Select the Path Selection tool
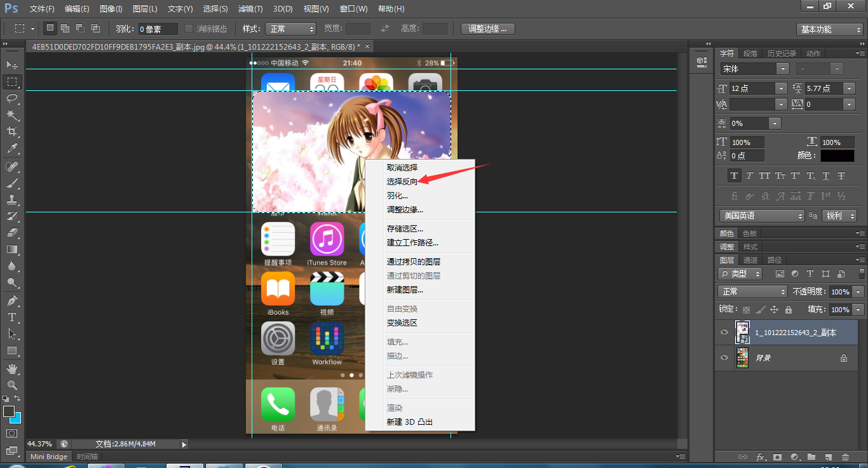Viewport: 868px width, 468px height. tap(12, 334)
